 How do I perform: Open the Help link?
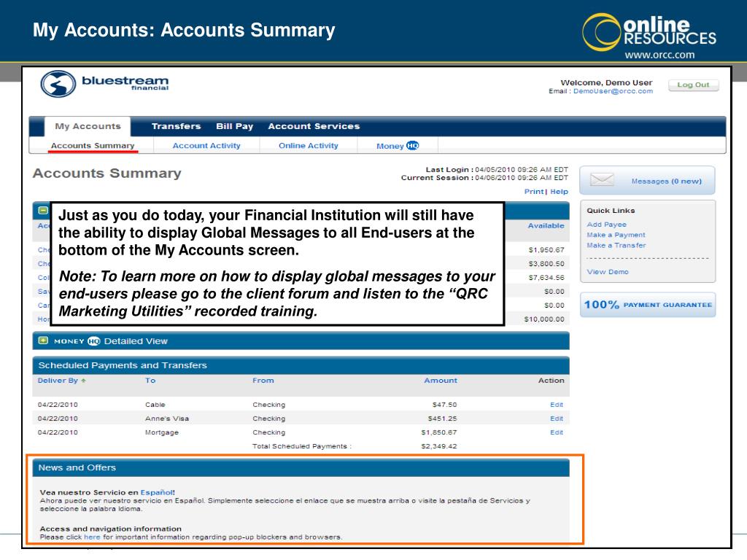pos(560,192)
